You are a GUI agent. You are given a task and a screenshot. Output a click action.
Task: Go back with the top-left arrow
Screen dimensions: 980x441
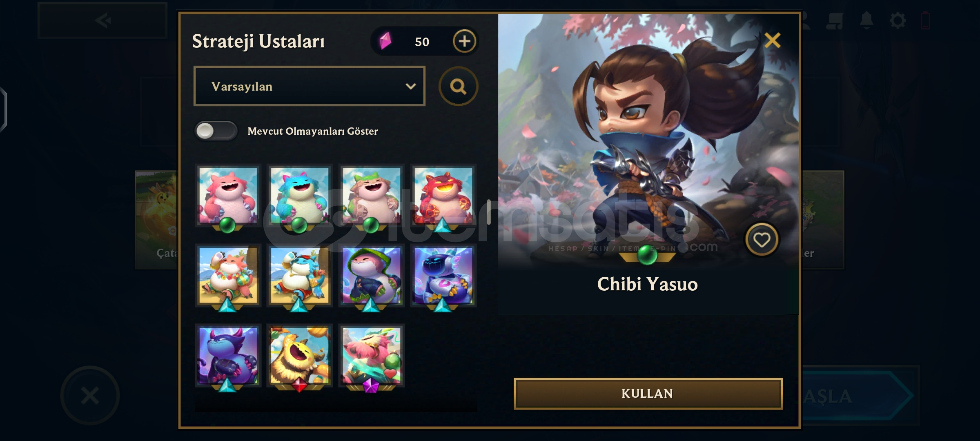[102, 20]
